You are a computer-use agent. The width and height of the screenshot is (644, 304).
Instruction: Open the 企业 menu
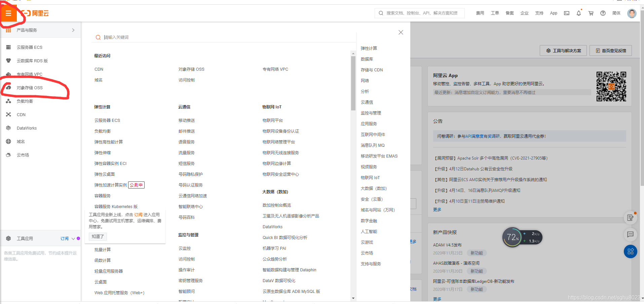(x=525, y=13)
